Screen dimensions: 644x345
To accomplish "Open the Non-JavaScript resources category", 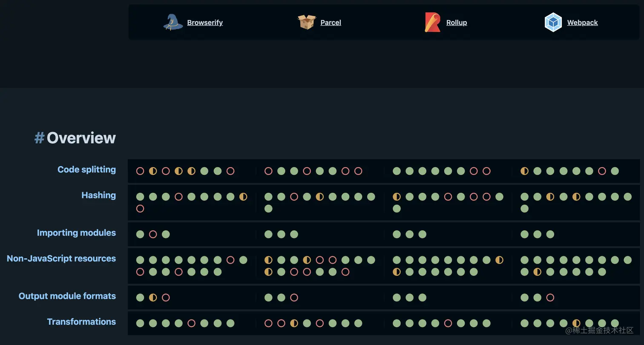I will 61,258.
